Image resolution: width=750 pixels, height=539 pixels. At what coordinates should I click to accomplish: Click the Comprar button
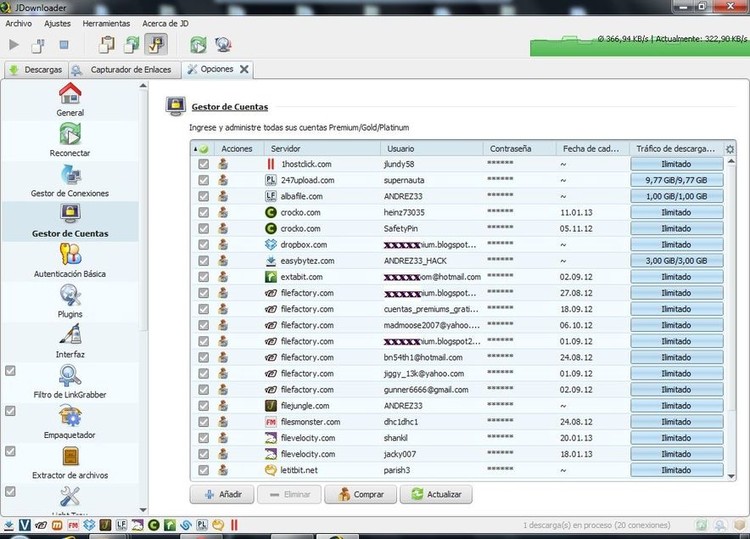tap(361, 495)
